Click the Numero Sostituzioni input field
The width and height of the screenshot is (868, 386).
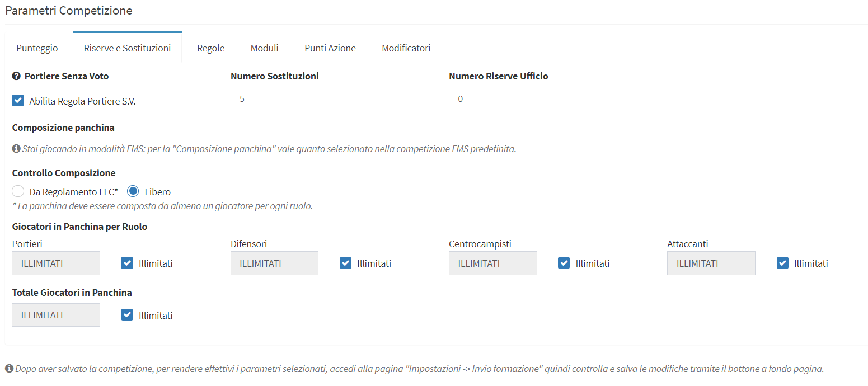[x=329, y=98]
